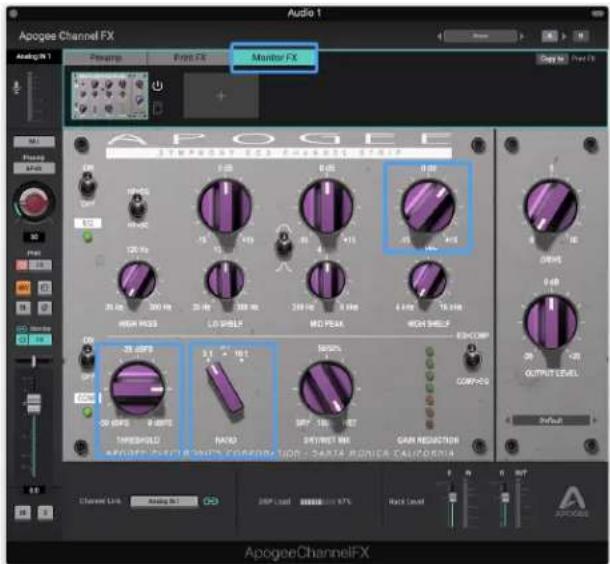Click the channel volume fader handle

tap(33, 403)
